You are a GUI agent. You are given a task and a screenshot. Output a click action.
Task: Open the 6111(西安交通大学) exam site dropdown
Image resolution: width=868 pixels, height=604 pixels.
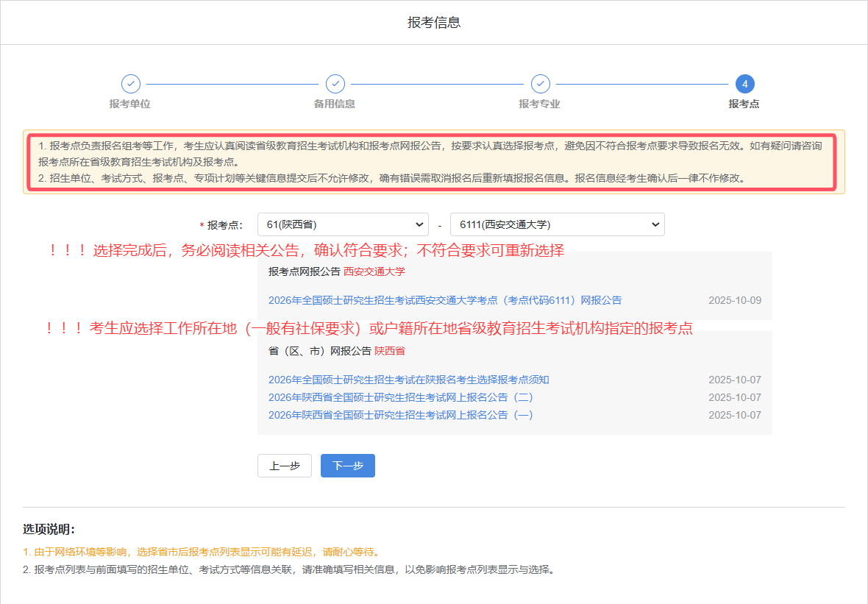click(x=557, y=224)
